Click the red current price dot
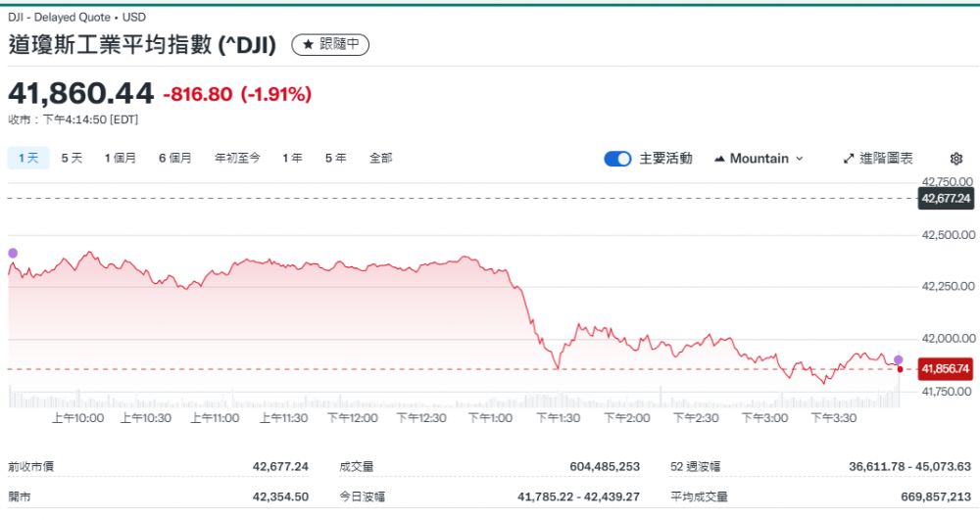 [x=901, y=368]
